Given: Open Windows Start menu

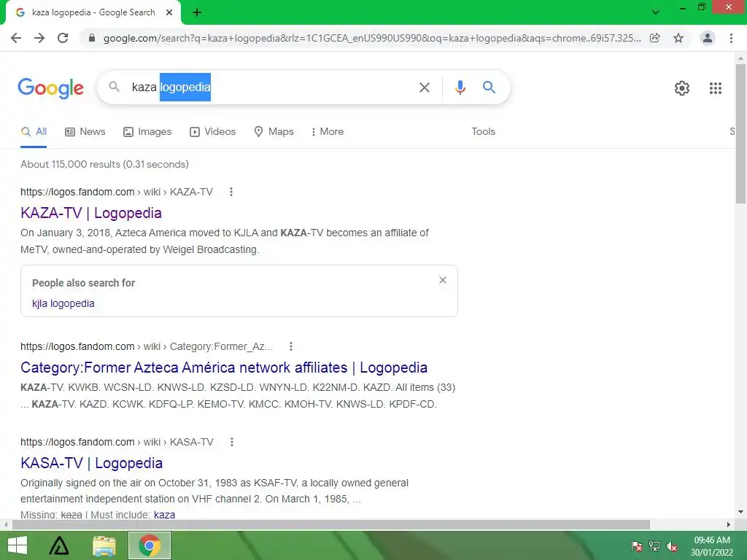Looking at the screenshot, I should (x=18, y=545).
